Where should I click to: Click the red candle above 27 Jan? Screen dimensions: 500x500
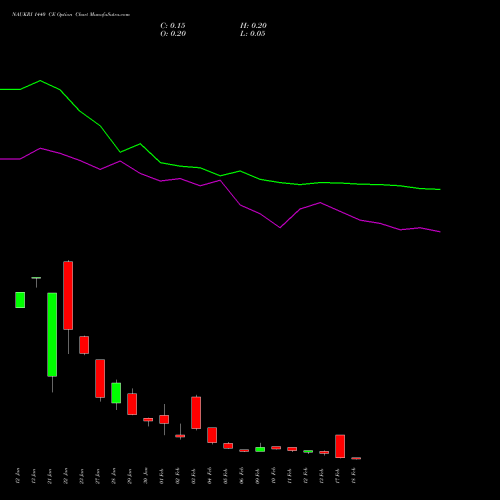click(x=100, y=378)
